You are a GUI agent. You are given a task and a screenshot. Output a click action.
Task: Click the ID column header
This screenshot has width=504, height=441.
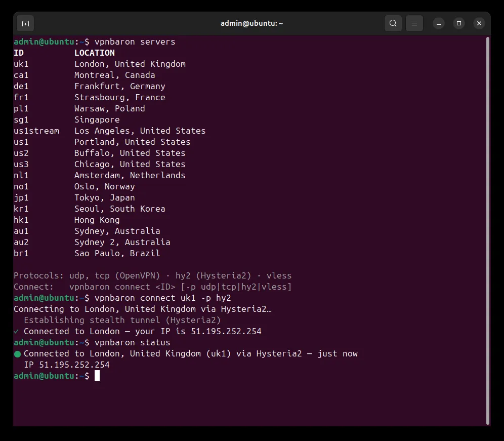pos(19,53)
